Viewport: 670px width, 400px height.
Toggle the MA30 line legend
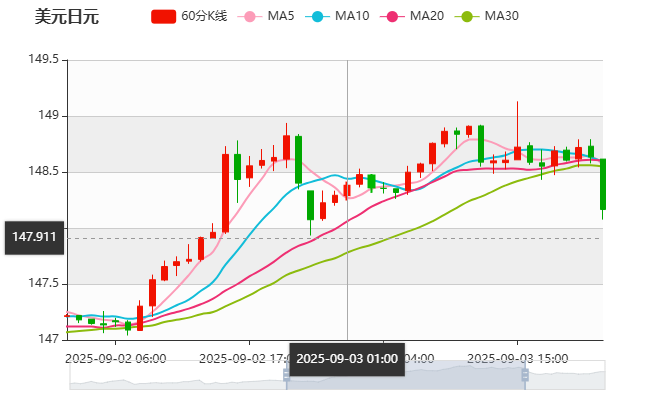point(487,17)
